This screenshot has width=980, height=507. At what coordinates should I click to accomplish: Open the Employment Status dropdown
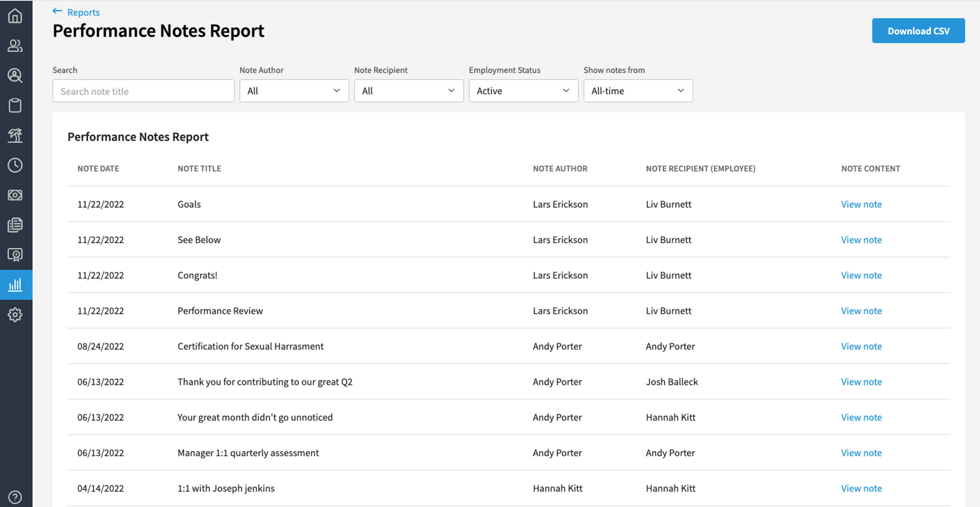pos(523,91)
